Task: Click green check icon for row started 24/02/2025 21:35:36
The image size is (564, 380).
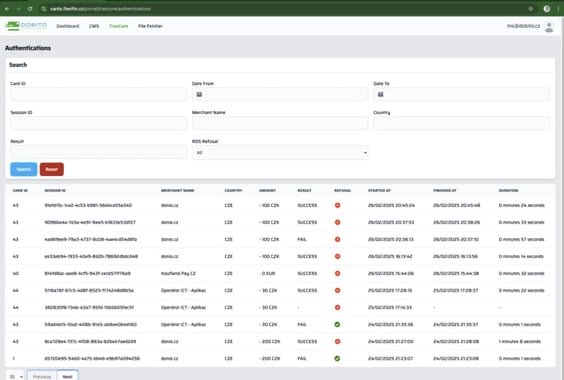Action: point(337,324)
